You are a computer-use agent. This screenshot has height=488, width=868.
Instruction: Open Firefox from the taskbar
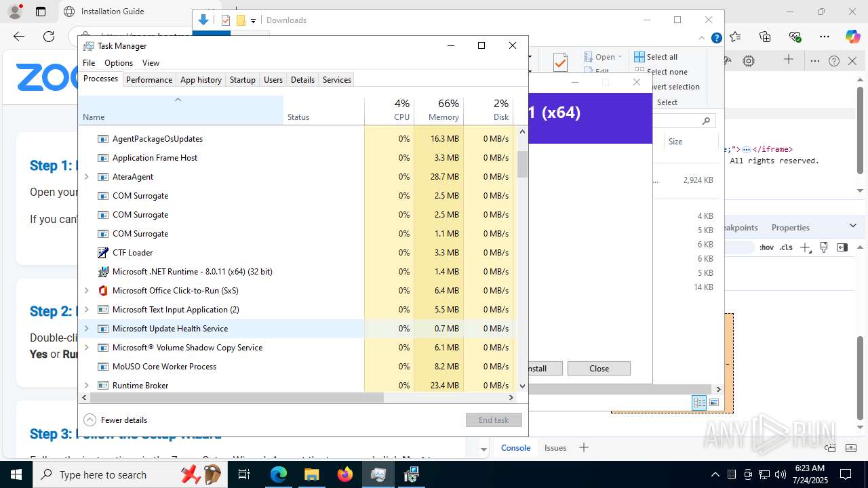345,474
